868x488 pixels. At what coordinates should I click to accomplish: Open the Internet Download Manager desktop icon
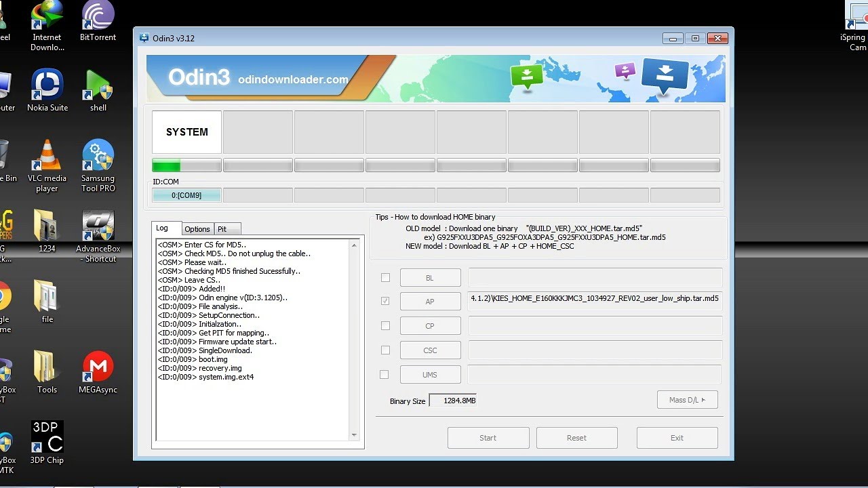pyautogui.click(x=47, y=26)
